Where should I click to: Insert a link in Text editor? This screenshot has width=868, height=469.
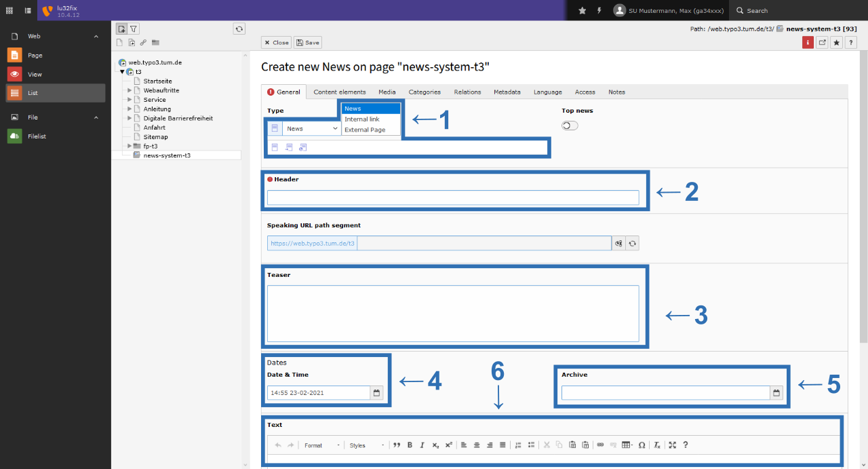pos(600,445)
